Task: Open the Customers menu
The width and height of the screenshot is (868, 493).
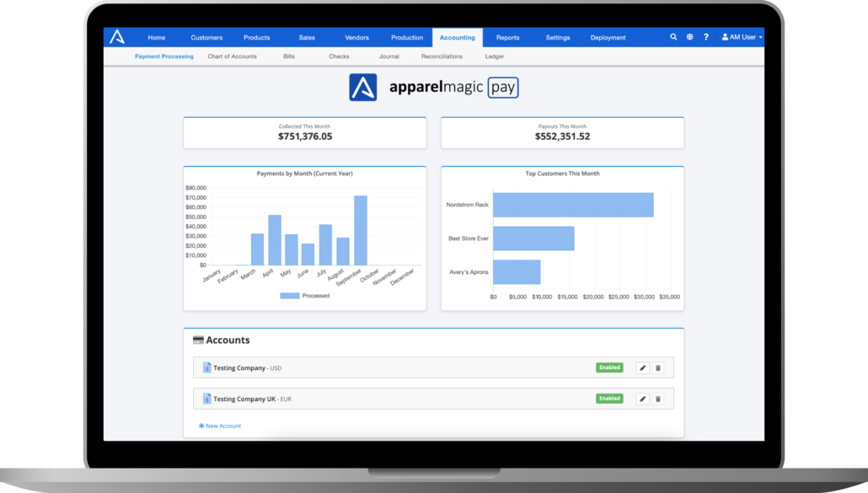Action: pyautogui.click(x=206, y=38)
